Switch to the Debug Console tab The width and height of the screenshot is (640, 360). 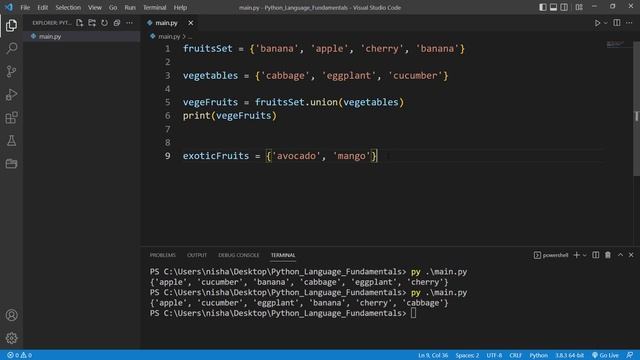238,255
